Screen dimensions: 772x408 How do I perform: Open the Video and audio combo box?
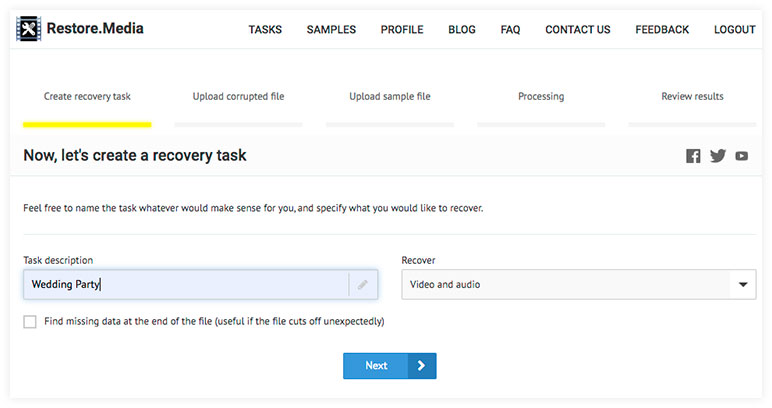point(579,284)
